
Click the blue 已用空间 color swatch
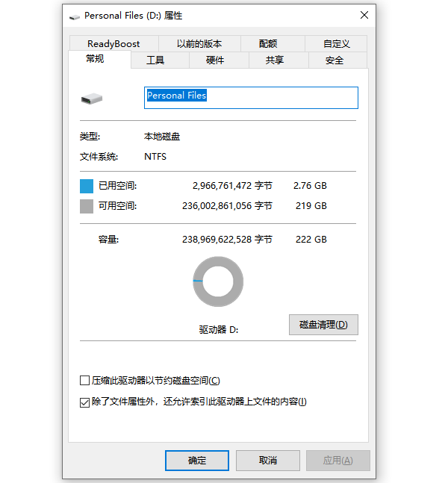pos(87,186)
